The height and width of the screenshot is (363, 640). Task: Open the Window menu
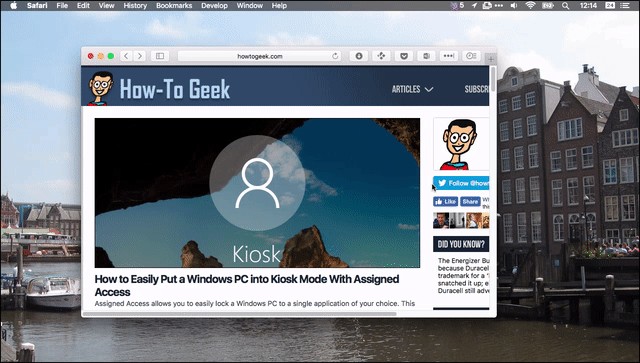[250, 5]
